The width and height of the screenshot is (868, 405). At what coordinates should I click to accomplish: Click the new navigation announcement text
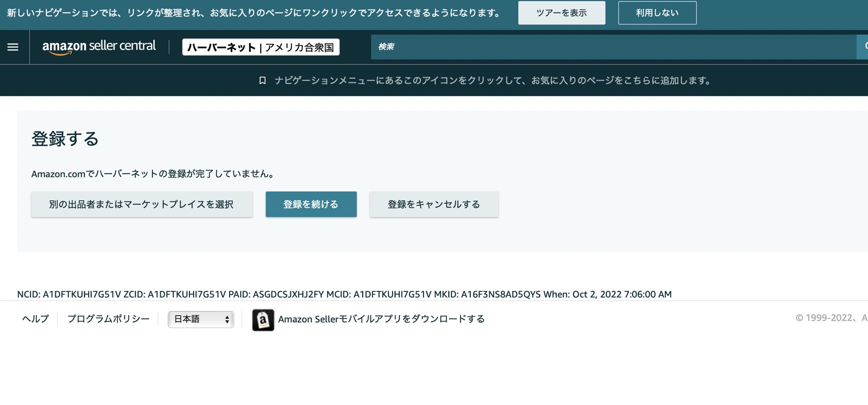pyautogui.click(x=255, y=13)
